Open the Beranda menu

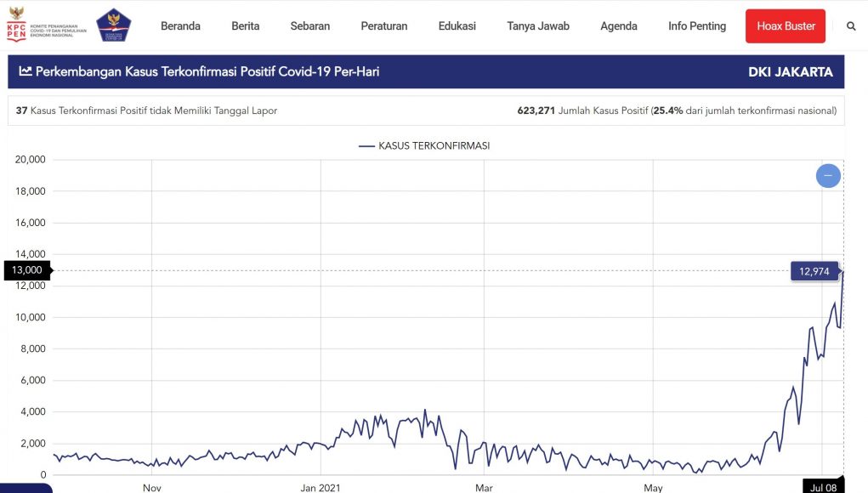tap(180, 26)
